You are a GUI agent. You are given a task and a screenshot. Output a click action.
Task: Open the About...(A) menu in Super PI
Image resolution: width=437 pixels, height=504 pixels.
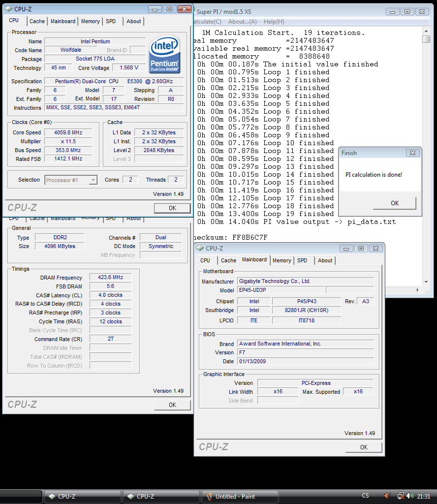pos(243,22)
